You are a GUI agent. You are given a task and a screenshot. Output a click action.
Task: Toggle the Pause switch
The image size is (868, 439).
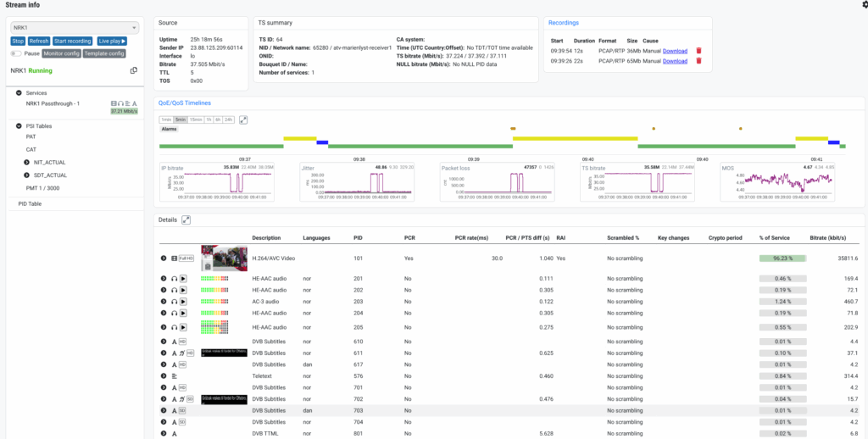15,53
